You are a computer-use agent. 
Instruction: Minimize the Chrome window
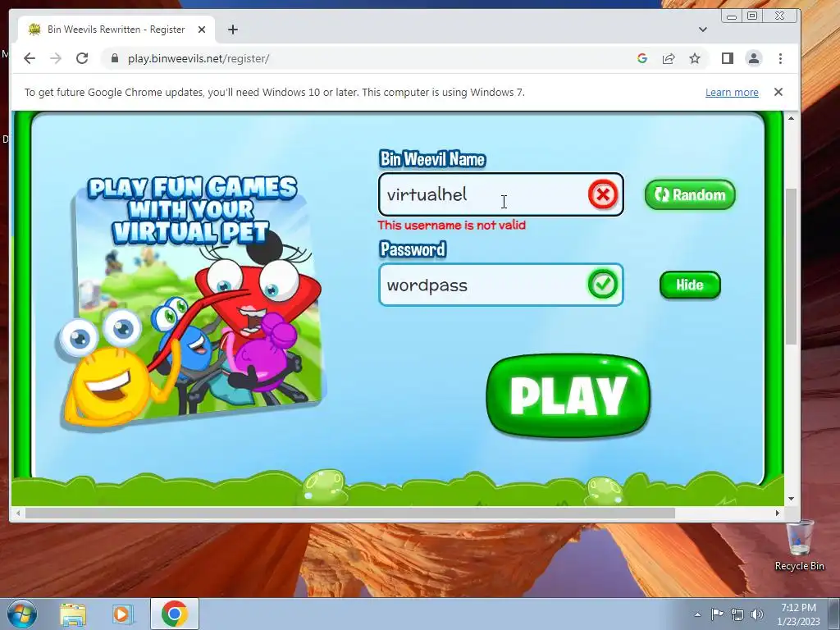[x=732, y=16]
